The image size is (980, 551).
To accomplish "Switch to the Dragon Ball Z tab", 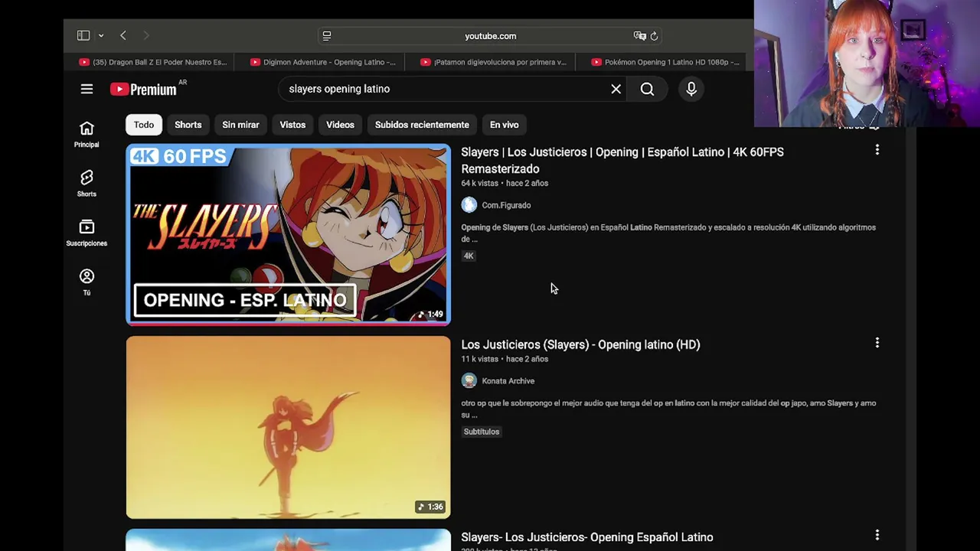I will point(152,62).
